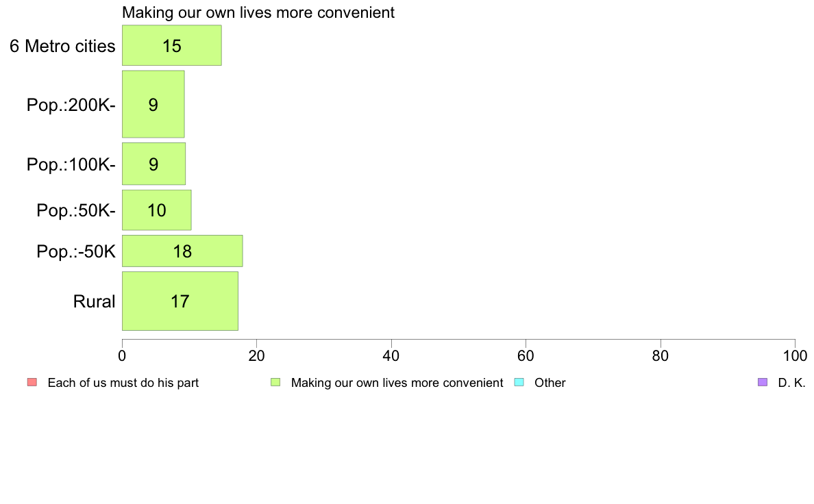Viewport: 814px width, 504px height.
Task: Click the 'Other' legend label text
Action: (x=550, y=383)
